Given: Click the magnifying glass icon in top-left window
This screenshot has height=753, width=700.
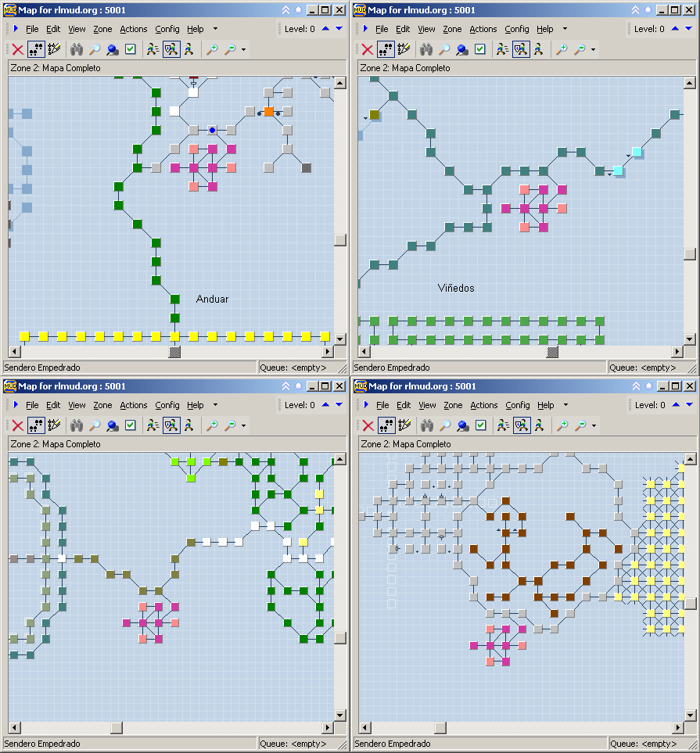Looking at the screenshot, I should [95, 49].
